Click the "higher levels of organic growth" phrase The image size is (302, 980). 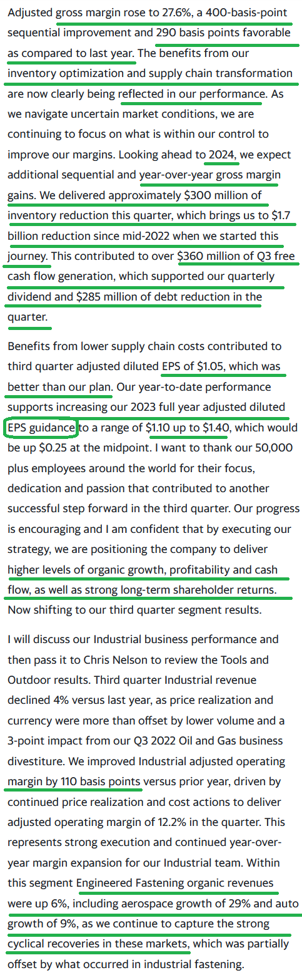click(x=86, y=570)
